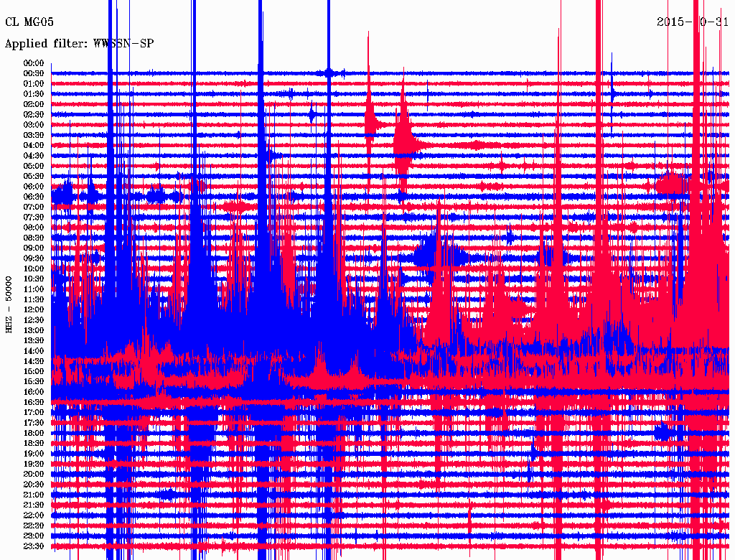Select the 16:30 time label
735x560 pixels.
pyautogui.click(x=34, y=403)
